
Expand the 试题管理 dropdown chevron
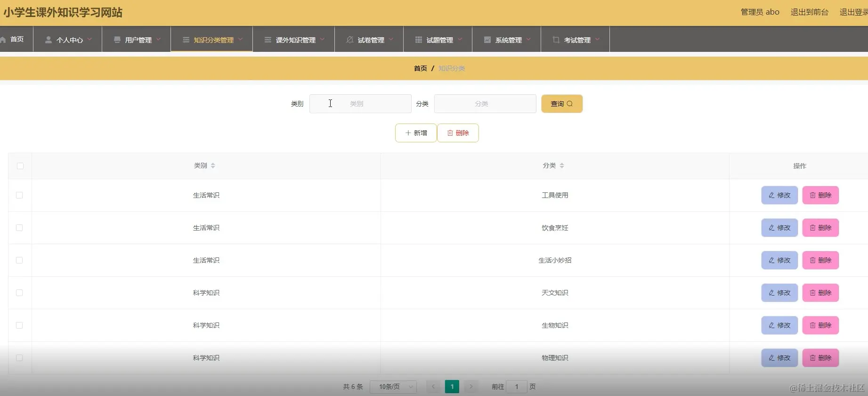(460, 40)
